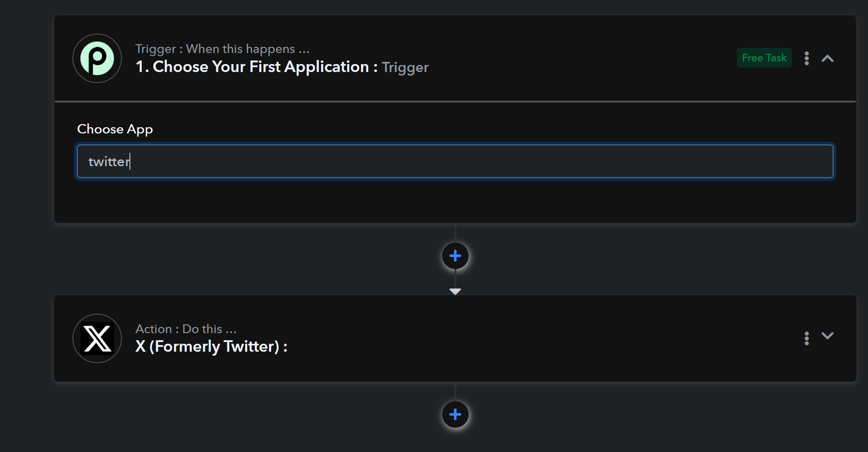Click the Free Task badge
The image size is (868, 452).
(x=764, y=58)
